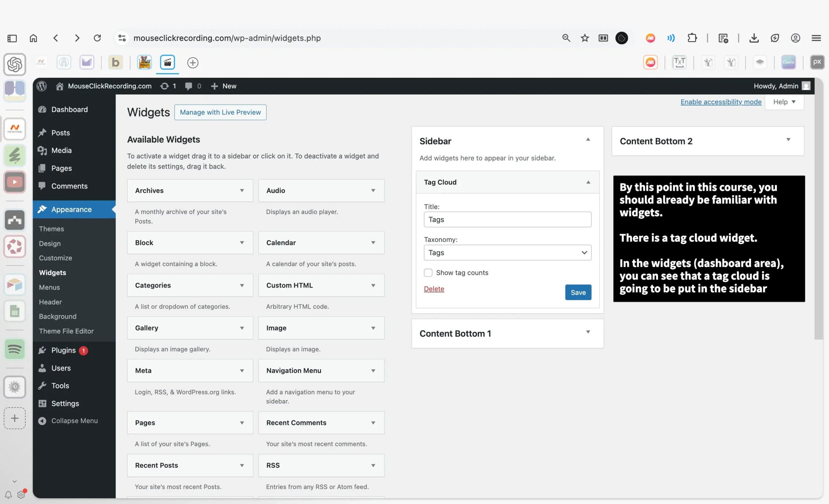The width and height of the screenshot is (829, 504).
Task: Open the downloads icon in browser toolbar
Action: pyautogui.click(x=754, y=38)
